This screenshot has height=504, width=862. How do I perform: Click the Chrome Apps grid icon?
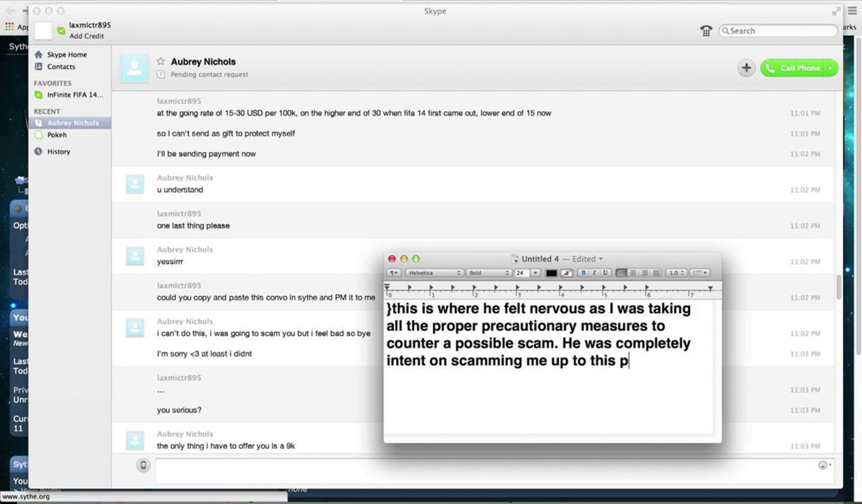coord(9,27)
